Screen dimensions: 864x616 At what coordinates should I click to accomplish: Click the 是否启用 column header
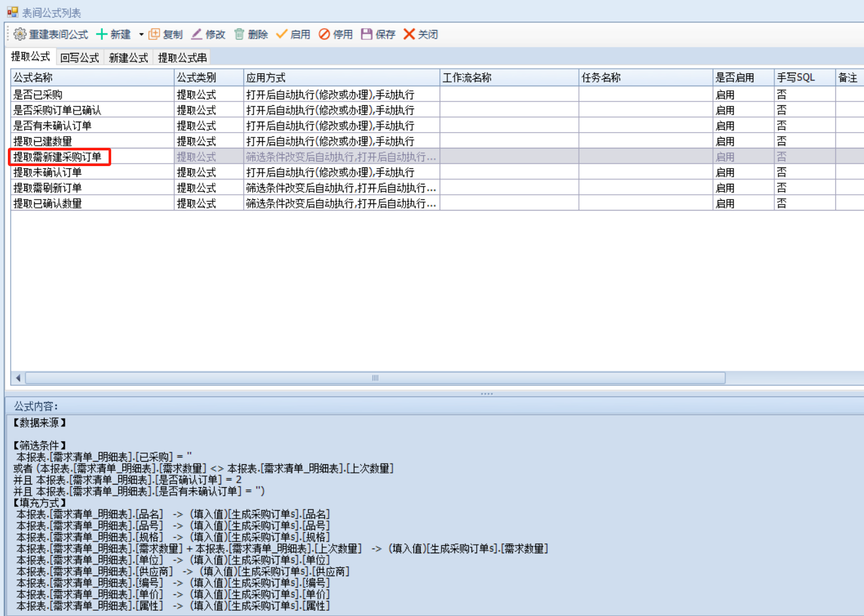coord(742,77)
